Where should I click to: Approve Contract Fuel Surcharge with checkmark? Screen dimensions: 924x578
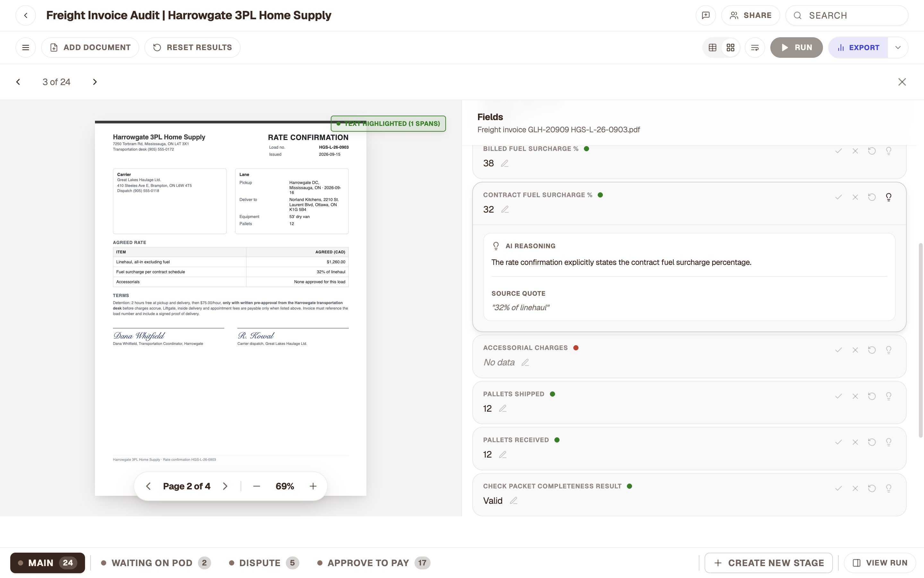click(838, 197)
